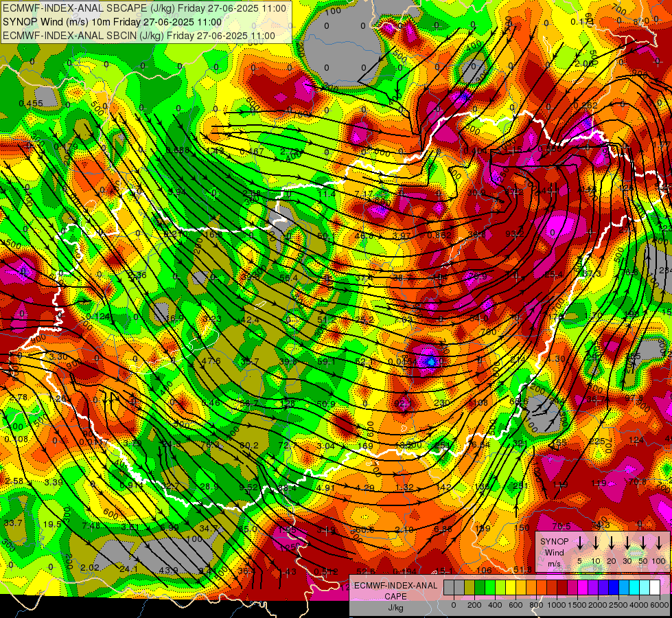Click the '0.179' value on the map
This screenshot has height=618, width=672.
pyautogui.click(x=66, y=147)
